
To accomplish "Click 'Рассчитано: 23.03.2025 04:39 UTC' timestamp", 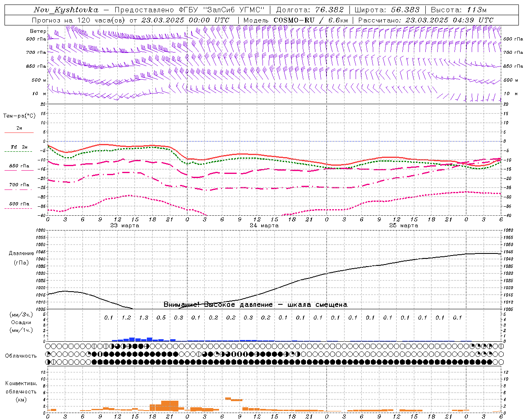I will point(426,20).
